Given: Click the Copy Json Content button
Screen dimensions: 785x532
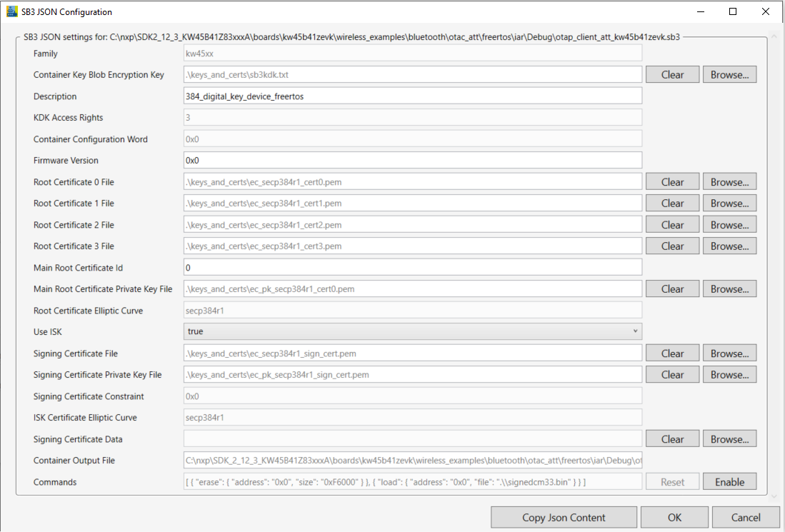Looking at the screenshot, I should point(564,517).
